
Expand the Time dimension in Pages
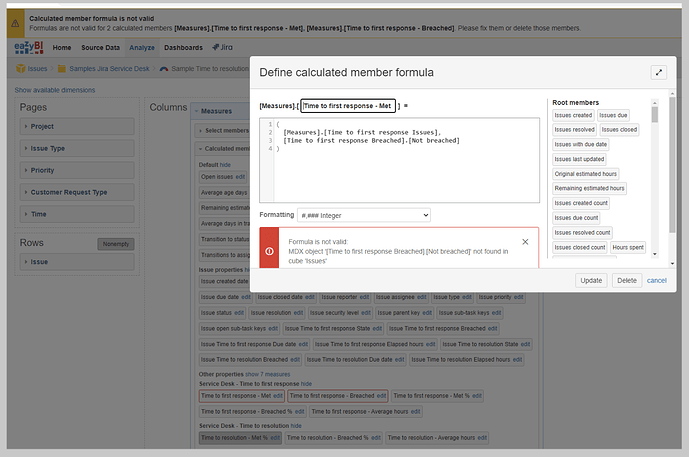point(77,214)
